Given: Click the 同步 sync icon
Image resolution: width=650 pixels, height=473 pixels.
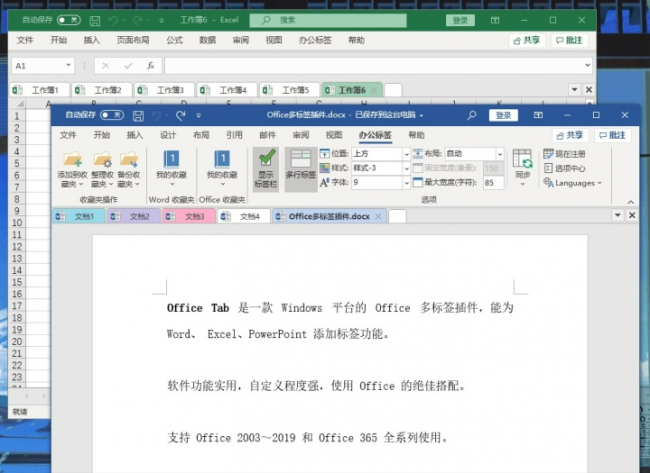Looking at the screenshot, I should coord(522,167).
